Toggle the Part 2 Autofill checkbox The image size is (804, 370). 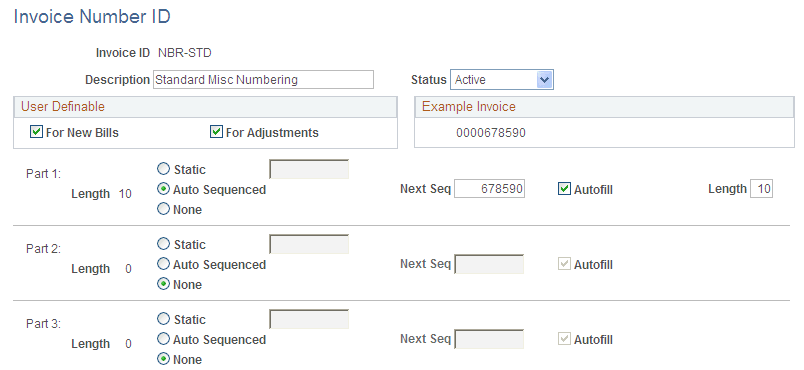pyautogui.click(x=564, y=264)
